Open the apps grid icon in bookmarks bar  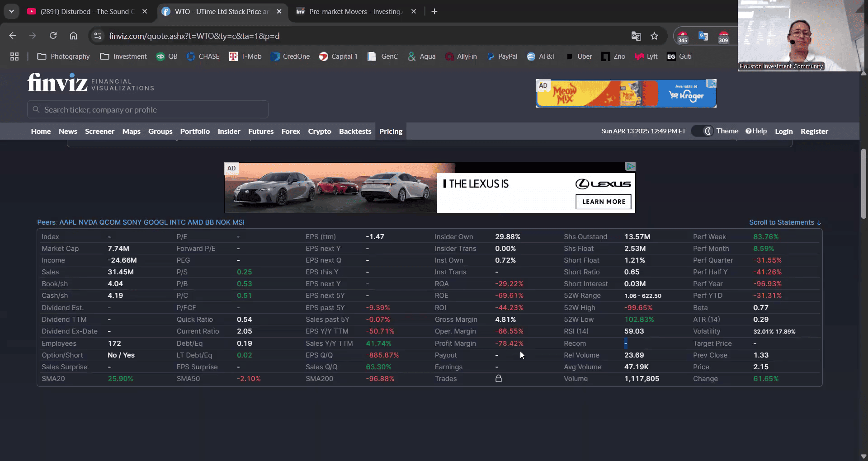14,56
